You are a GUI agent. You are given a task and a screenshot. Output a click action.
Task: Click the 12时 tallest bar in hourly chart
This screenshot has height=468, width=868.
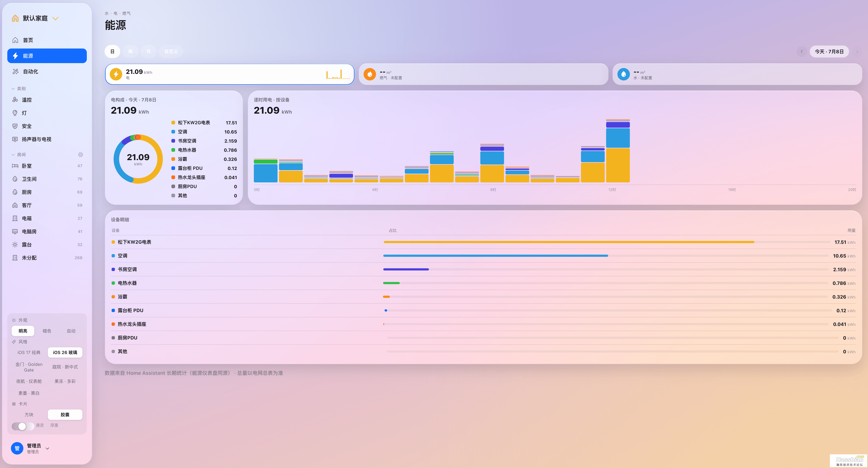pyautogui.click(x=618, y=151)
